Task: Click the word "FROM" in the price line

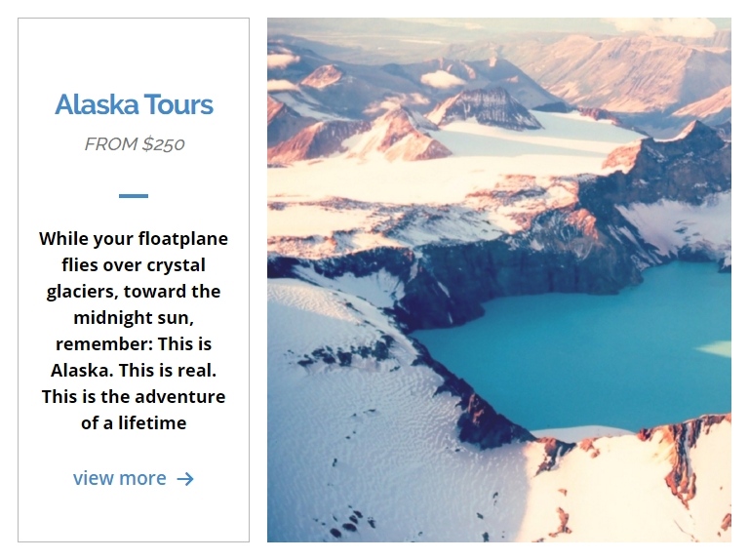Action: (x=110, y=144)
